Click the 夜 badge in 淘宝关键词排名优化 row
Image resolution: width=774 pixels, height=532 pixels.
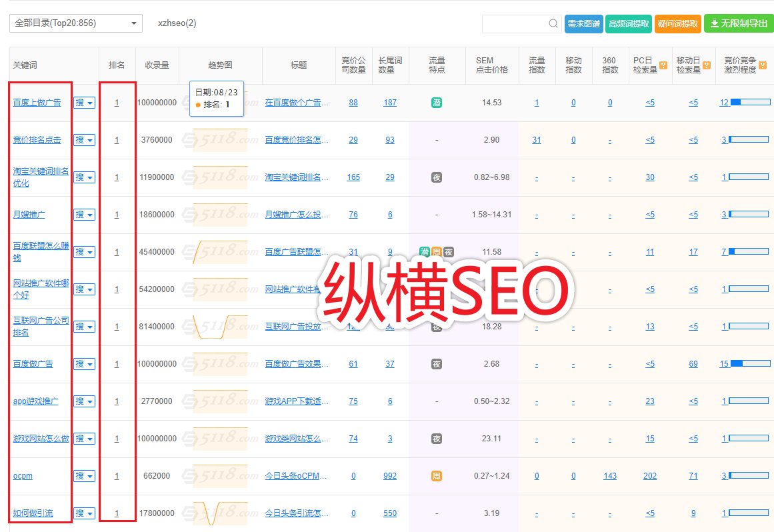(437, 177)
